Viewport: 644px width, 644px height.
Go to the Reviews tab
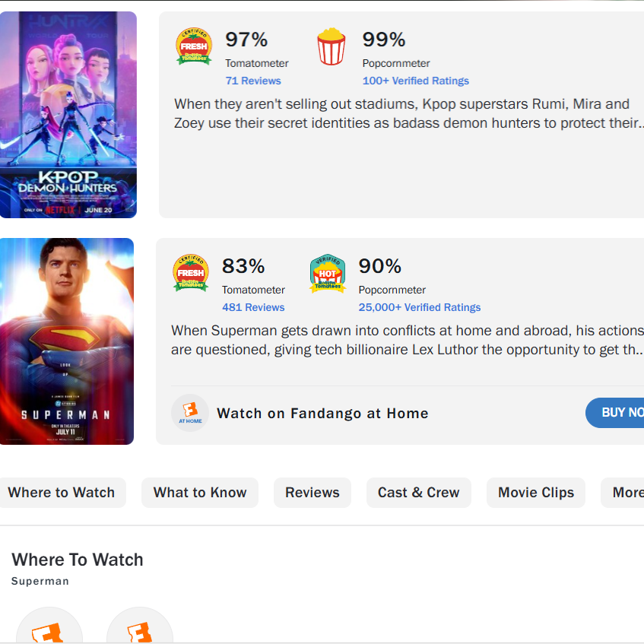[x=312, y=493]
